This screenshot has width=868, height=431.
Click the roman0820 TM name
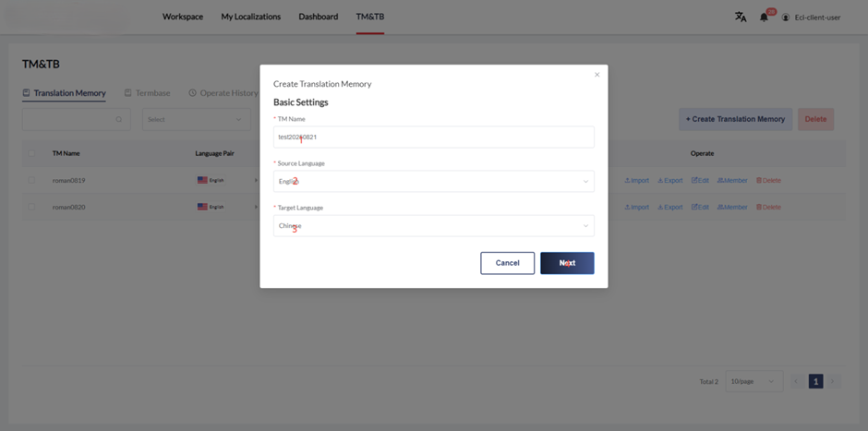pyautogui.click(x=68, y=207)
